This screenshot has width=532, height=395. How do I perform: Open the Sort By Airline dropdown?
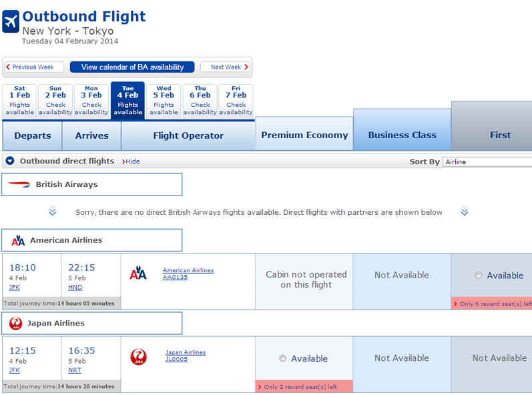(x=487, y=161)
